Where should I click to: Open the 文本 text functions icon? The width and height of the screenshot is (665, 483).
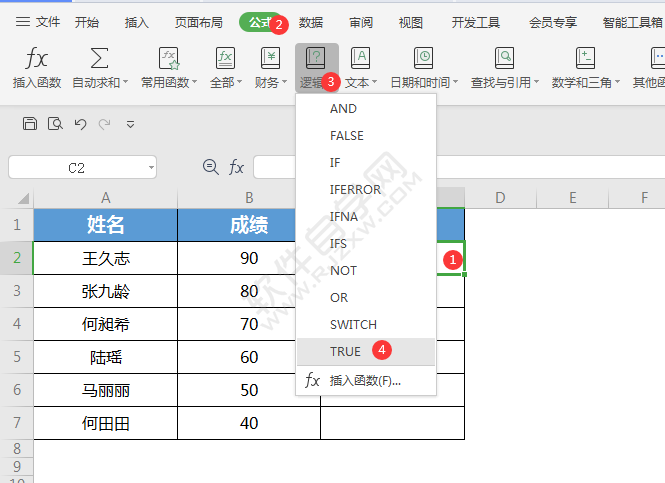pyautogui.click(x=360, y=58)
